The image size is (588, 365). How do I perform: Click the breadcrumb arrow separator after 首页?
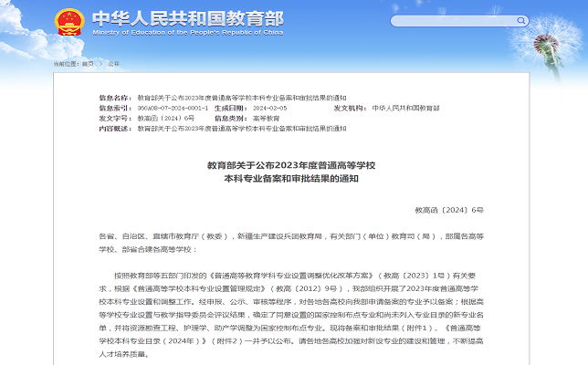(100, 64)
